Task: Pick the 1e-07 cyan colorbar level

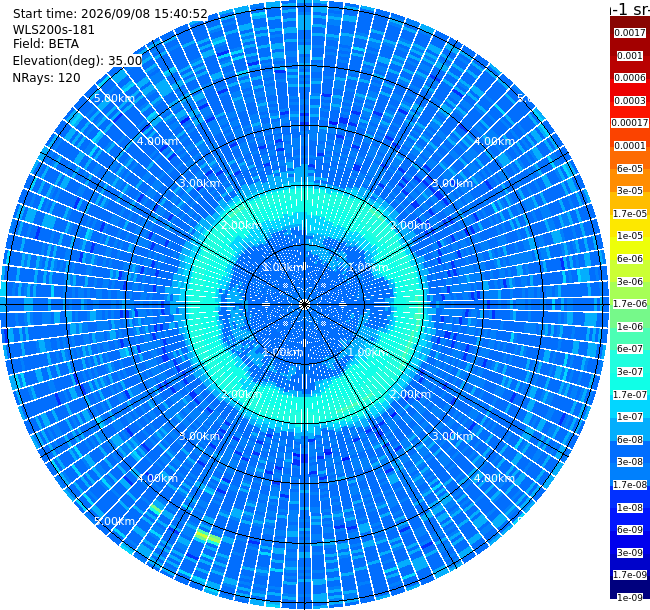Action: [630, 417]
